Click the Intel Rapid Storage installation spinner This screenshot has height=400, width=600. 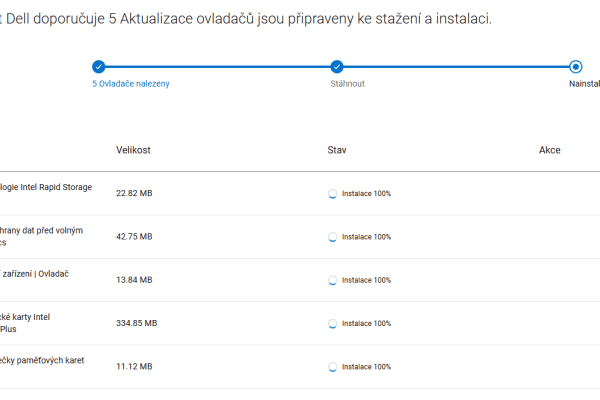pos(333,194)
